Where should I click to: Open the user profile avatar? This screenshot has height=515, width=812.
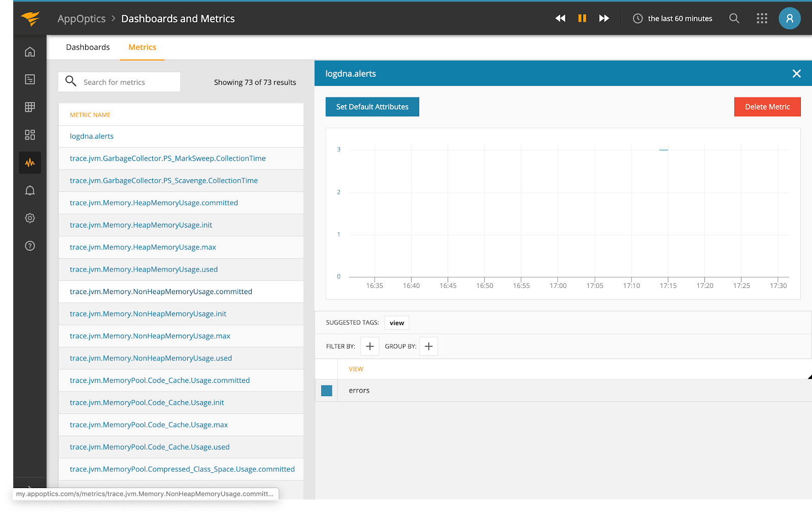790,18
